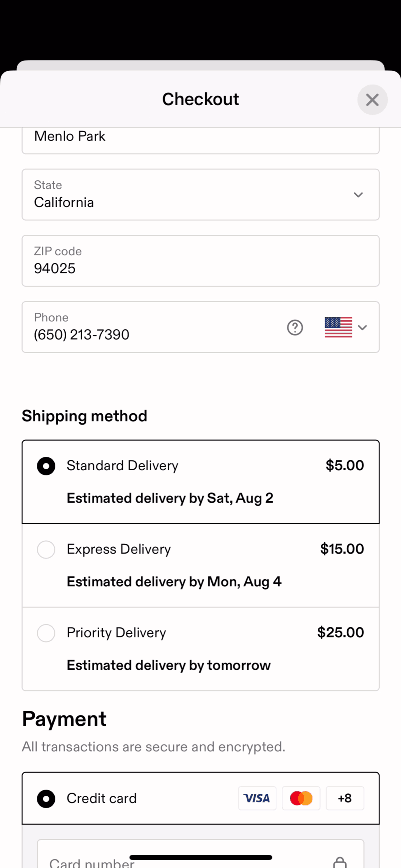Tap the Mastercard logo
Image resolution: width=401 pixels, height=868 pixels.
click(301, 798)
